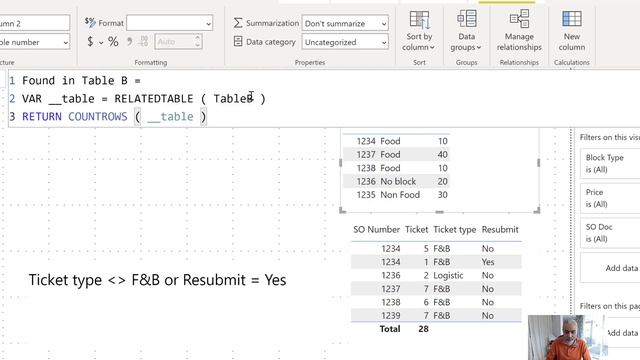Click the Data category icon
The image size is (640, 360).
point(238,42)
